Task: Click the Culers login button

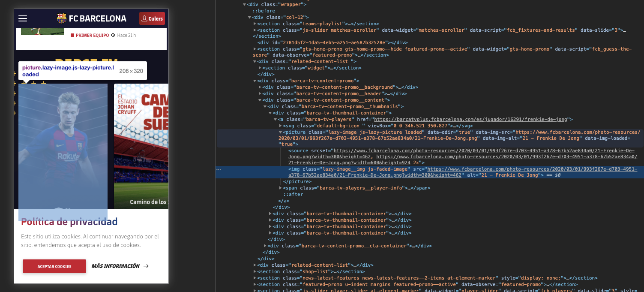Action: [152, 18]
